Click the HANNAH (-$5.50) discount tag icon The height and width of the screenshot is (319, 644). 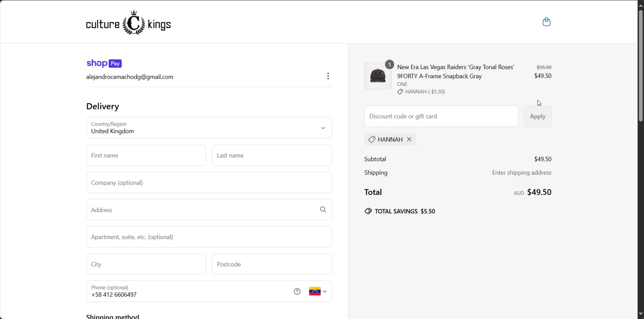click(400, 92)
